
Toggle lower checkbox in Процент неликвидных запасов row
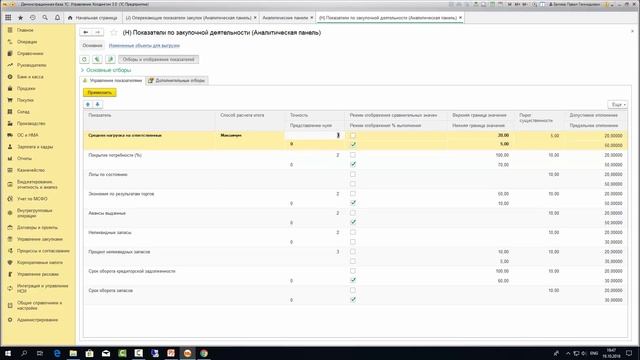[x=353, y=261]
